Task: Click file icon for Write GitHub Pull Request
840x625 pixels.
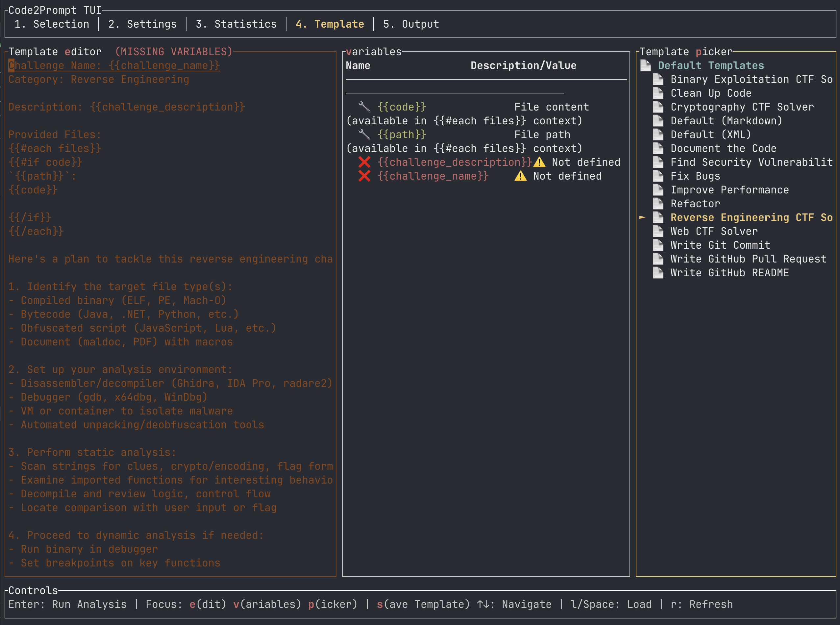Action: point(658,259)
